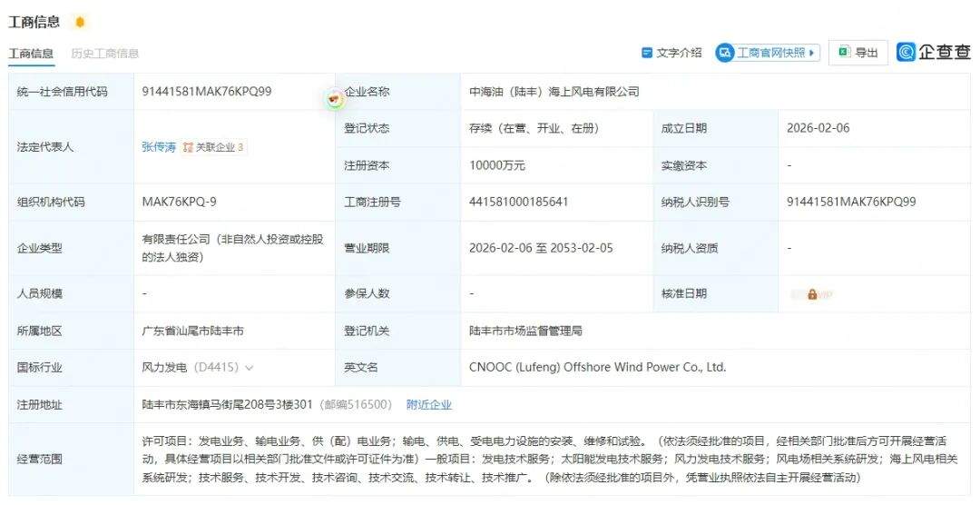The image size is (980, 505).
Task: Open 工商官网快照 snapshot link
Action: pyautogui.click(x=770, y=53)
